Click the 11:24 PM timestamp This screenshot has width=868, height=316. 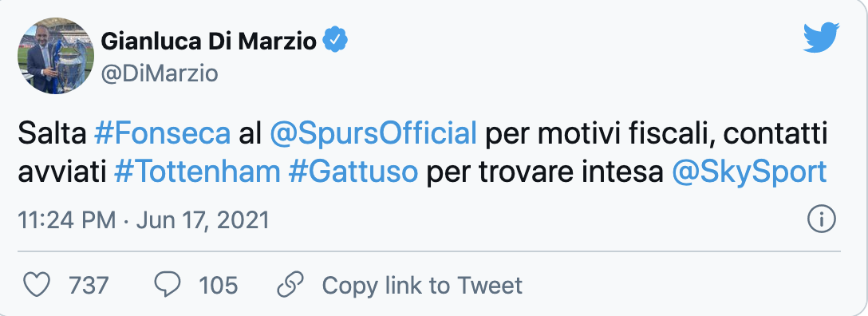pyautogui.click(x=67, y=220)
